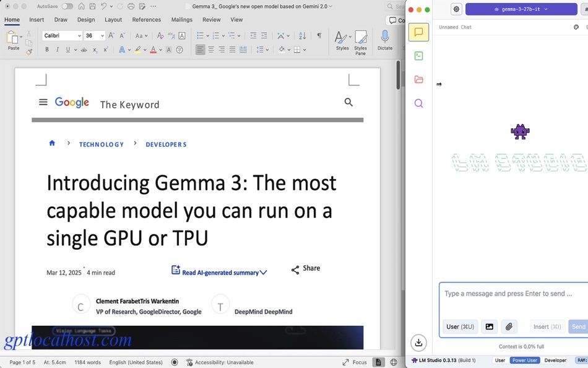This screenshot has width=588, height=368.
Task: Switch to the View tab
Action: click(x=236, y=20)
